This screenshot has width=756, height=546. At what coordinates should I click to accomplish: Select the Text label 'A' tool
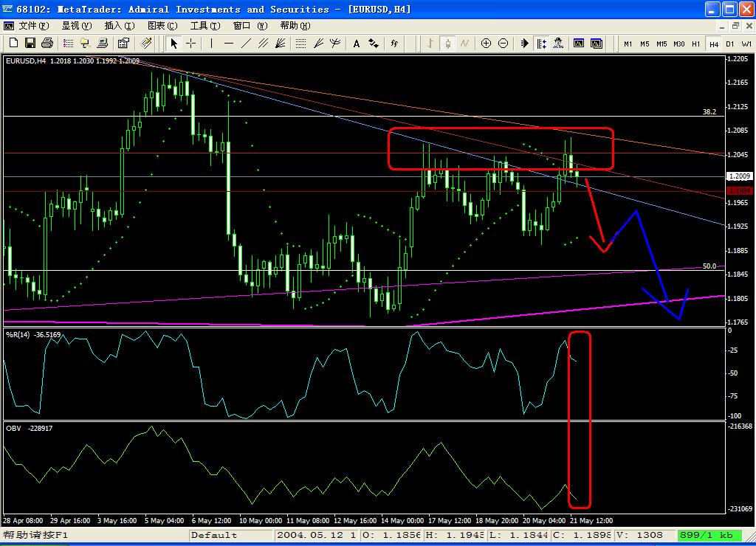(357, 44)
